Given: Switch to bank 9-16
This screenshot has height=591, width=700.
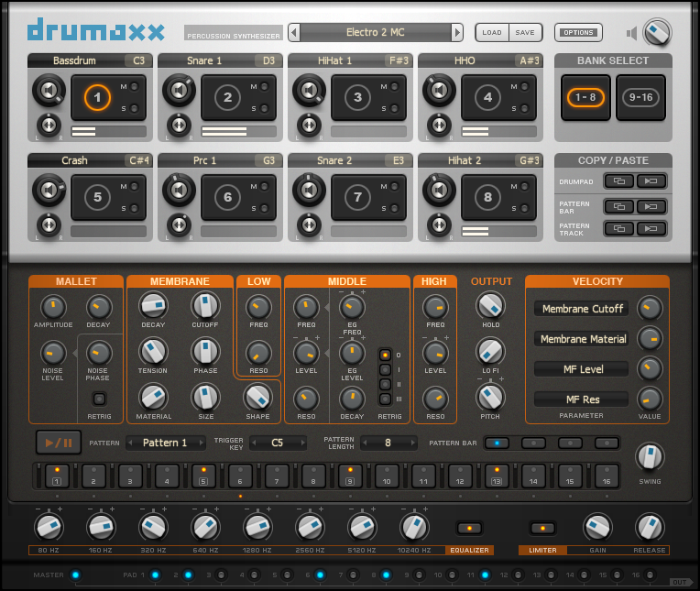Looking at the screenshot, I should tap(640, 97).
